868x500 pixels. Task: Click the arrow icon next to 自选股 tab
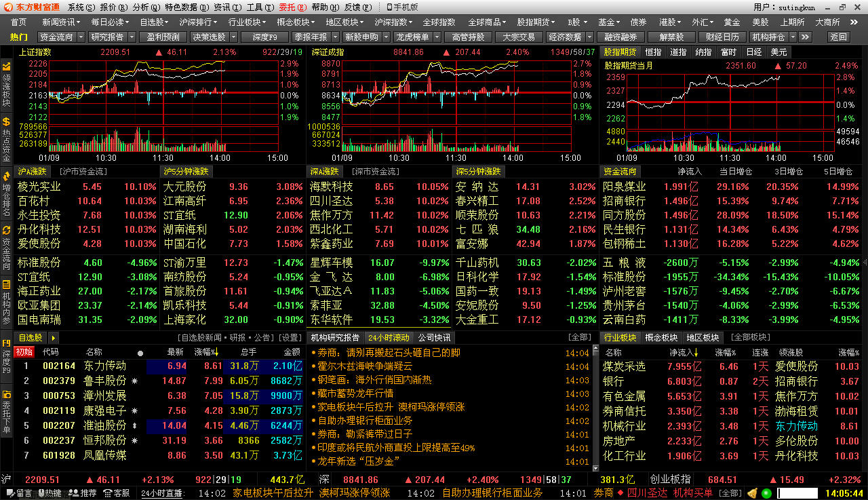[x=54, y=338]
